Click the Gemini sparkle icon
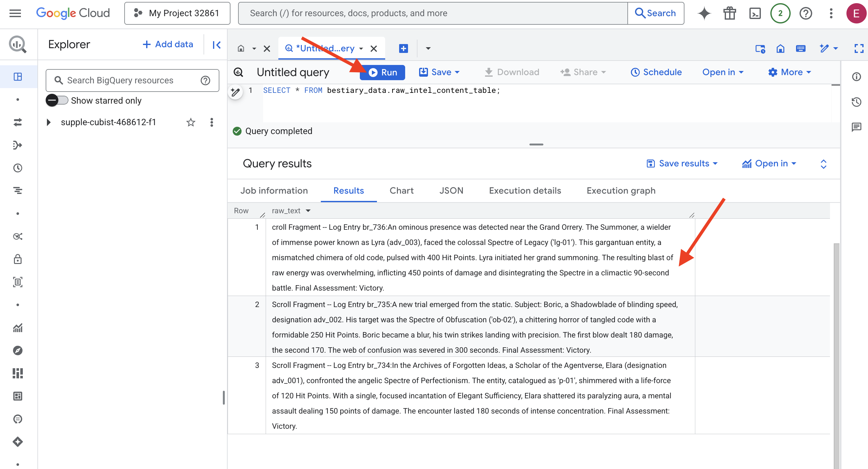The height and width of the screenshot is (469, 868). pyautogui.click(x=704, y=13)
